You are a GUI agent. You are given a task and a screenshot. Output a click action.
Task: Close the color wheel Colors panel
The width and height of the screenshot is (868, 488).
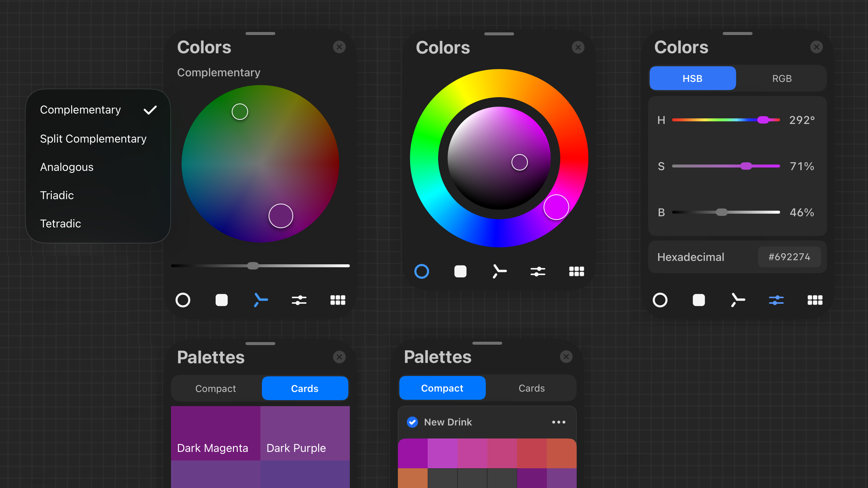pos(578,47)
